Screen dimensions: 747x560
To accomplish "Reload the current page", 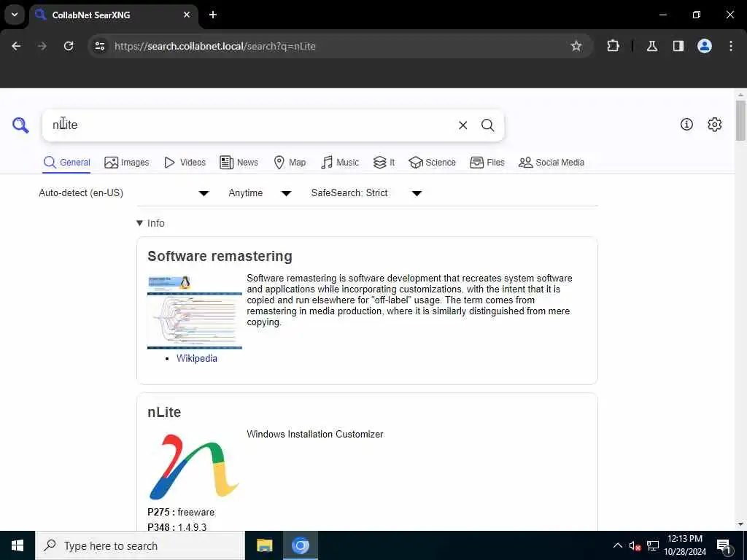I will click(69, 46).
